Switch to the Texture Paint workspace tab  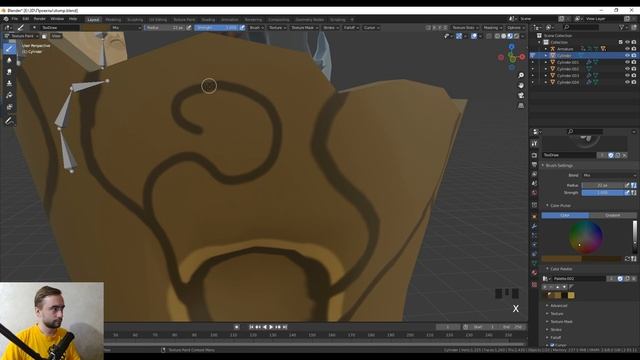pos(184,20)
